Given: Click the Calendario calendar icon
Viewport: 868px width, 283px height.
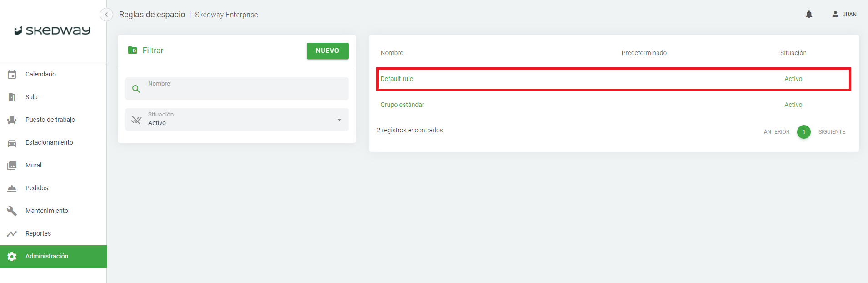Looking at the screenshot, I should (12, 74).
